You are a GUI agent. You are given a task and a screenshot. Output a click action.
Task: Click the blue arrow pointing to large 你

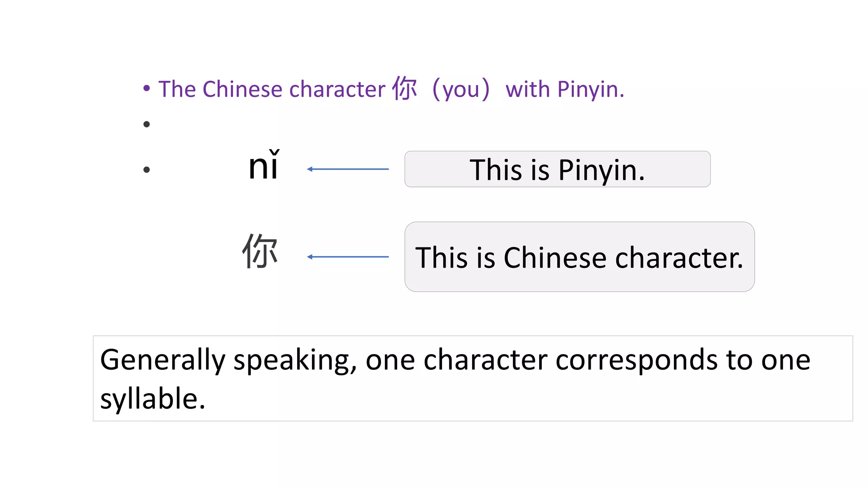[348, 257]
